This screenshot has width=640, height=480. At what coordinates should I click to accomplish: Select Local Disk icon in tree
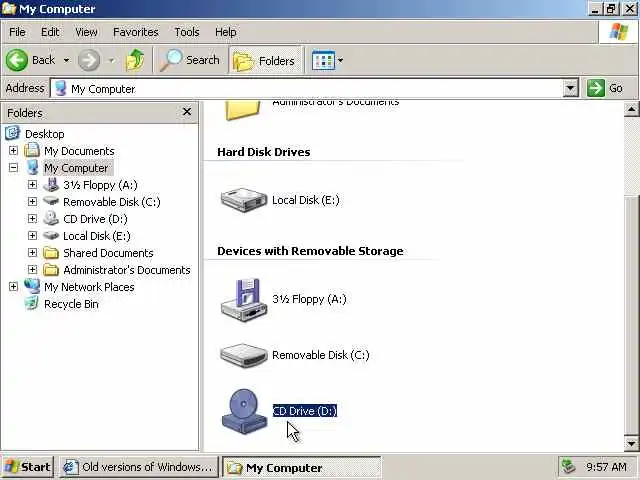click(51, 235)
